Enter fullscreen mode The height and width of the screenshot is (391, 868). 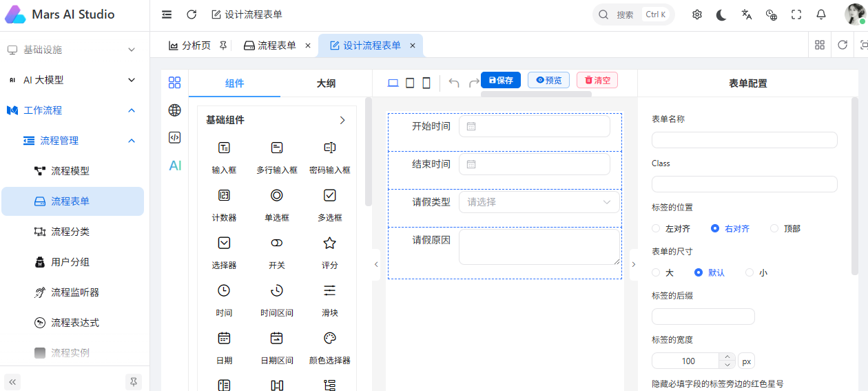coord(796,14)
